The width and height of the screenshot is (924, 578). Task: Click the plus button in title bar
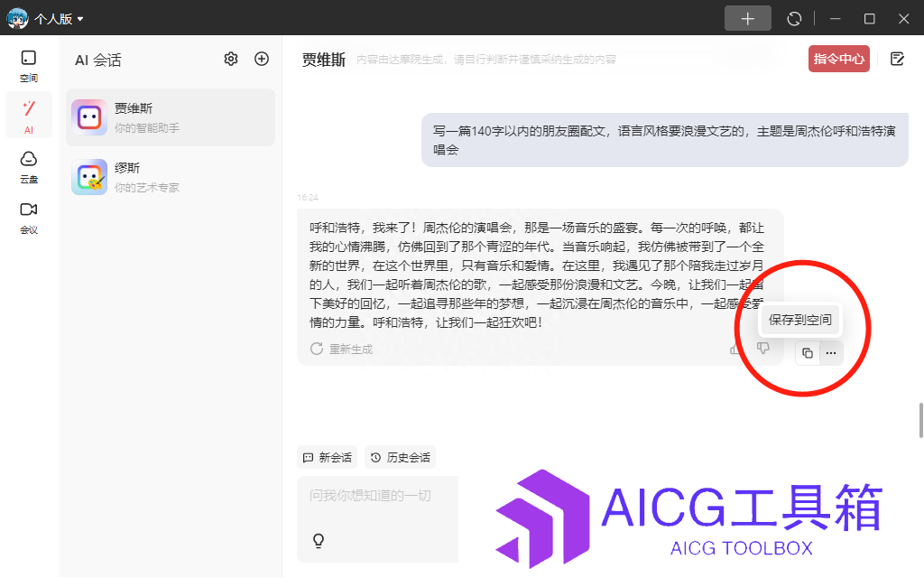[x=747, y=18]
